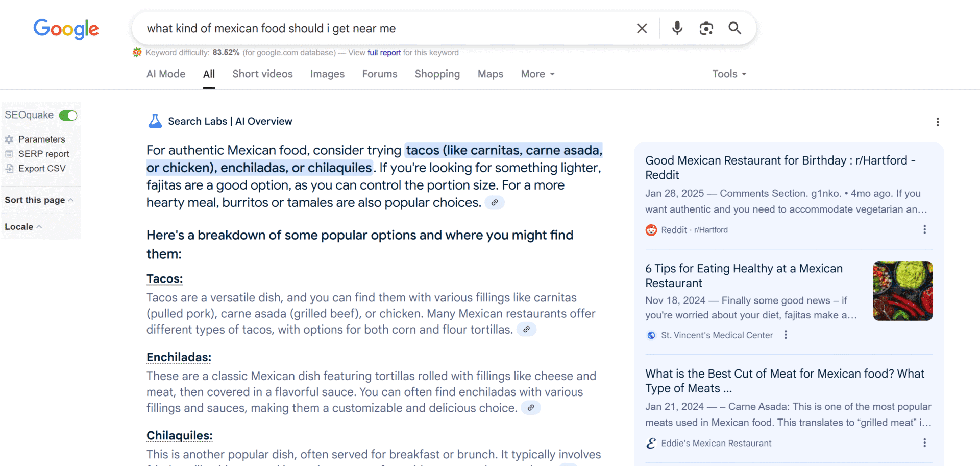The image size is (980, 466).
Task: Click the Search Labs AI Overview flask icon
Action: [x=155, y=121]
